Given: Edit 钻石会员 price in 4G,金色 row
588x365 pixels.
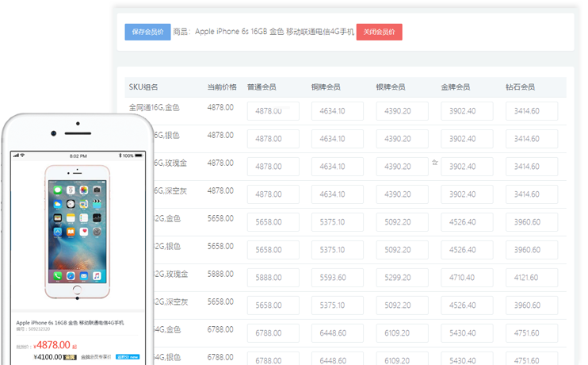Looking at the screenshot, I should 532,333.
